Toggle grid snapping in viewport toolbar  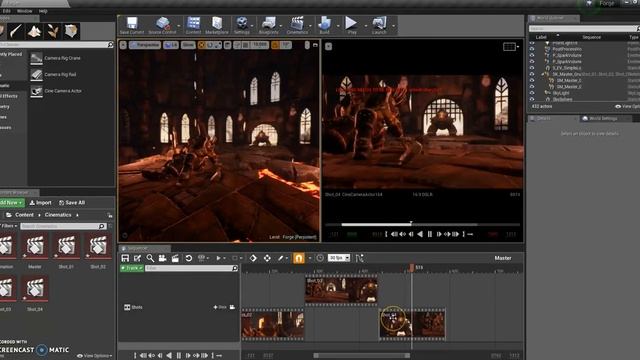pos(245,45)
